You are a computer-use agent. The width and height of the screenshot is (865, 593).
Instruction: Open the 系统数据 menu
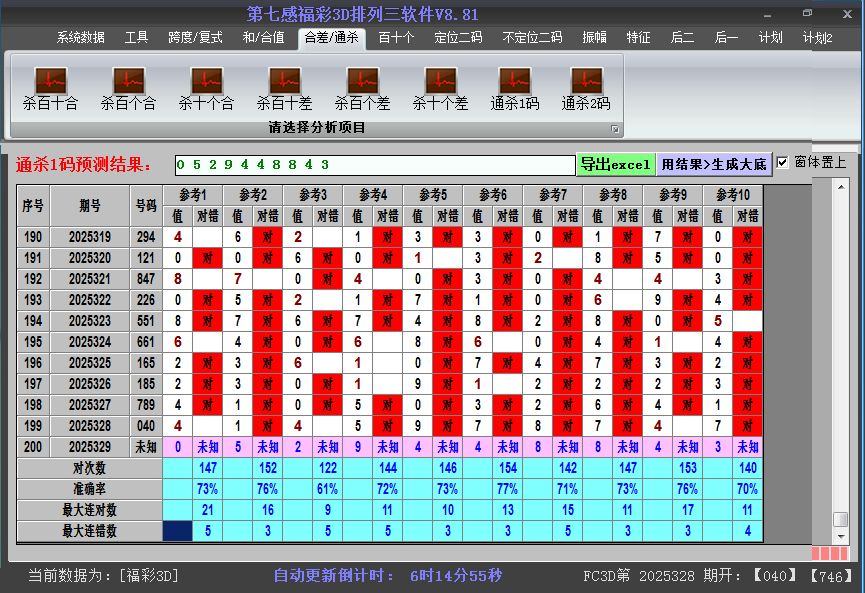pos(80,38)
